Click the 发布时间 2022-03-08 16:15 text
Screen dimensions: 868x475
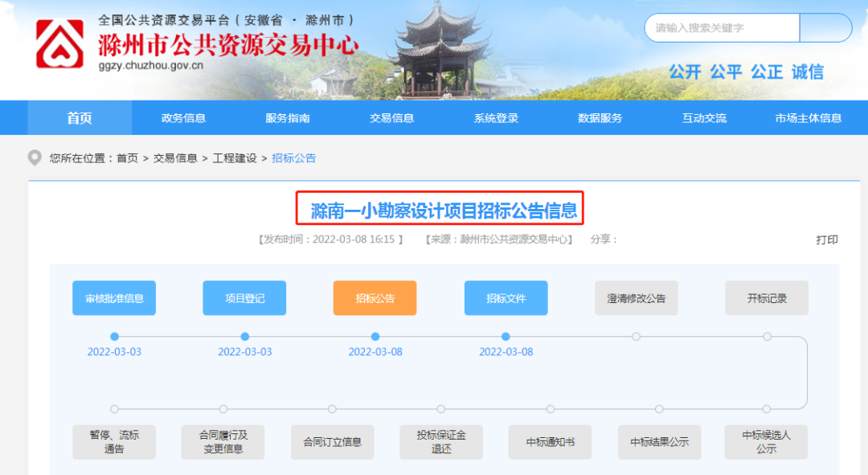[x=330, y=240]
